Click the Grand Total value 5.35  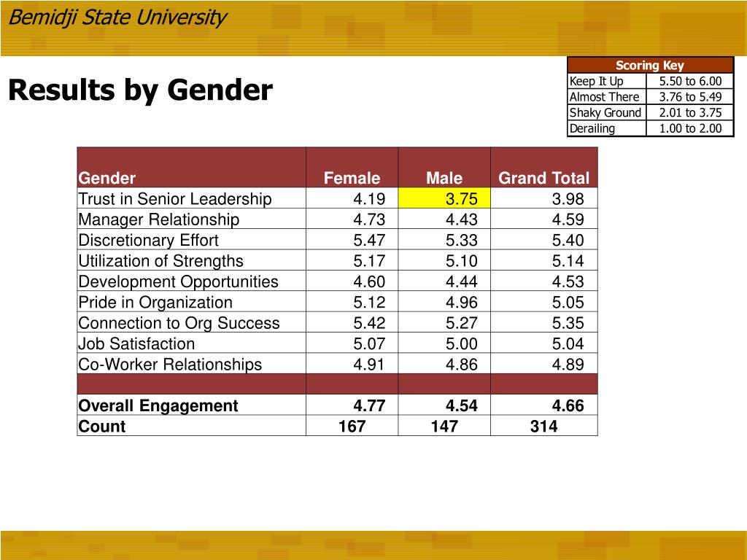point(568,323)
